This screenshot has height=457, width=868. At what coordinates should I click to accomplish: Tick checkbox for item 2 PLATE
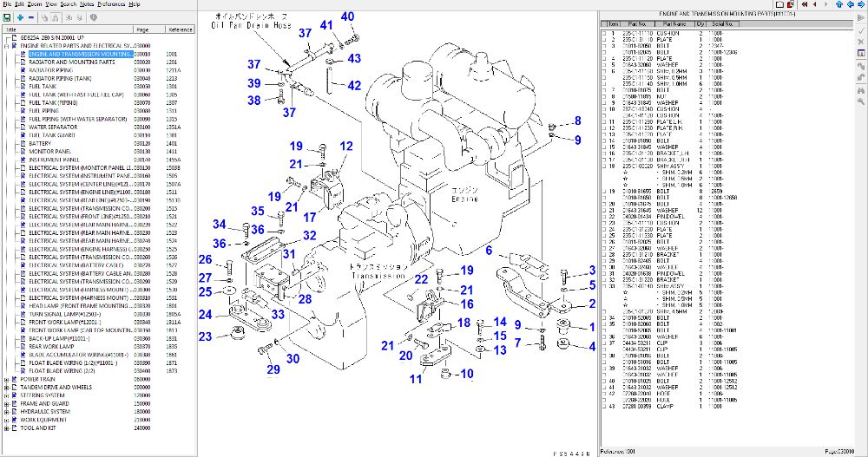pyautogui.click(x=604, y=40)
